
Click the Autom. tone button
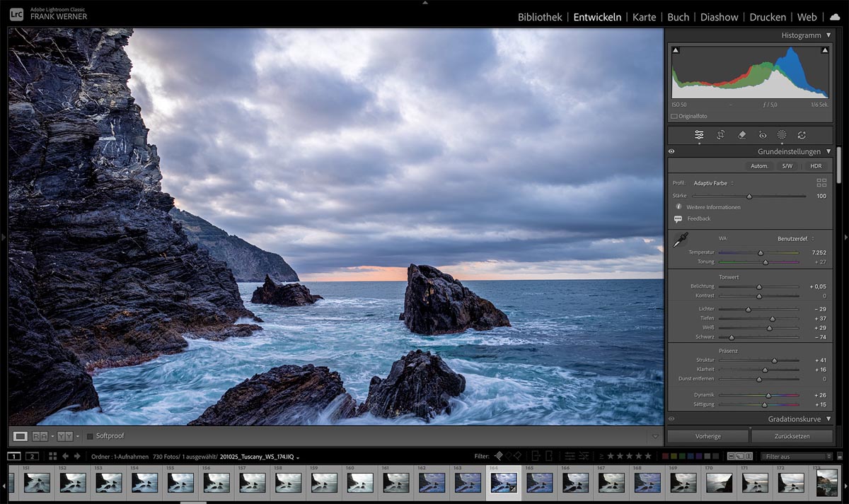(759, 166)
